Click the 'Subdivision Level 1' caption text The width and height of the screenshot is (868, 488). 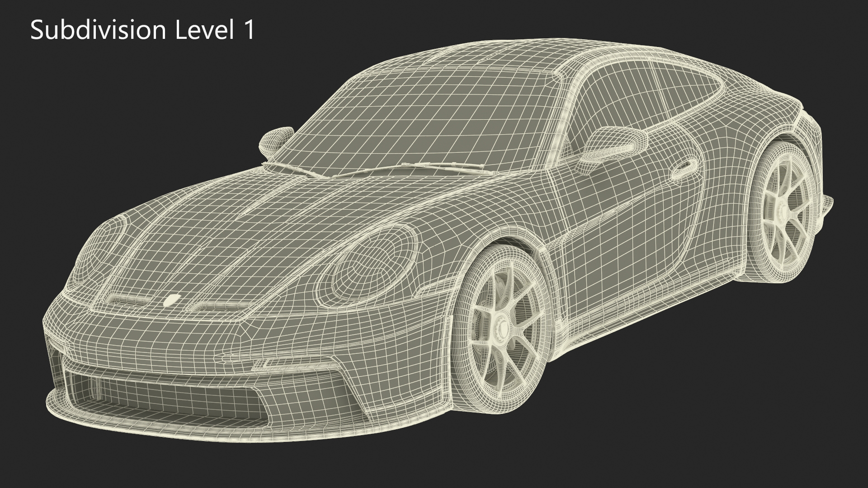click(143, 31)
